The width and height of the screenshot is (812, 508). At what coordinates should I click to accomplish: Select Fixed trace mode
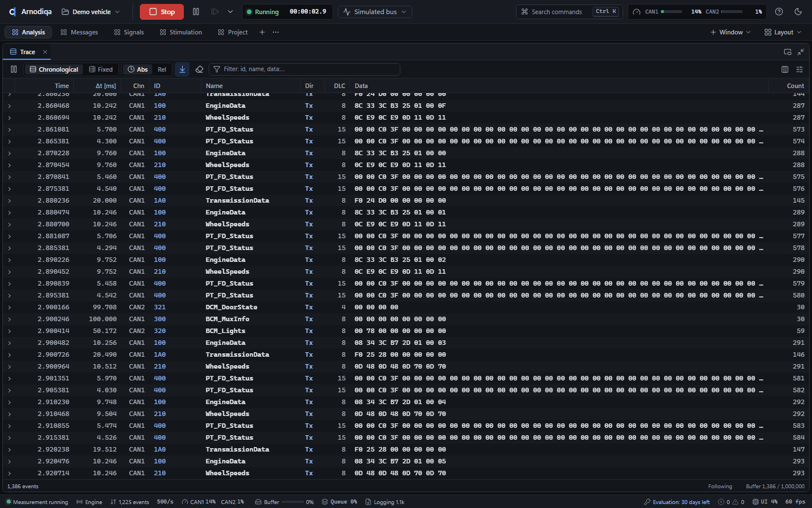pyautogui.click(x=101, y=69)
